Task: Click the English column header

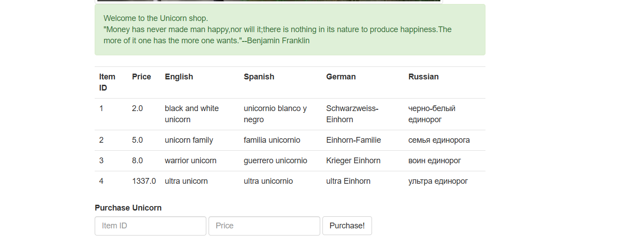Action: coord(179,77)
